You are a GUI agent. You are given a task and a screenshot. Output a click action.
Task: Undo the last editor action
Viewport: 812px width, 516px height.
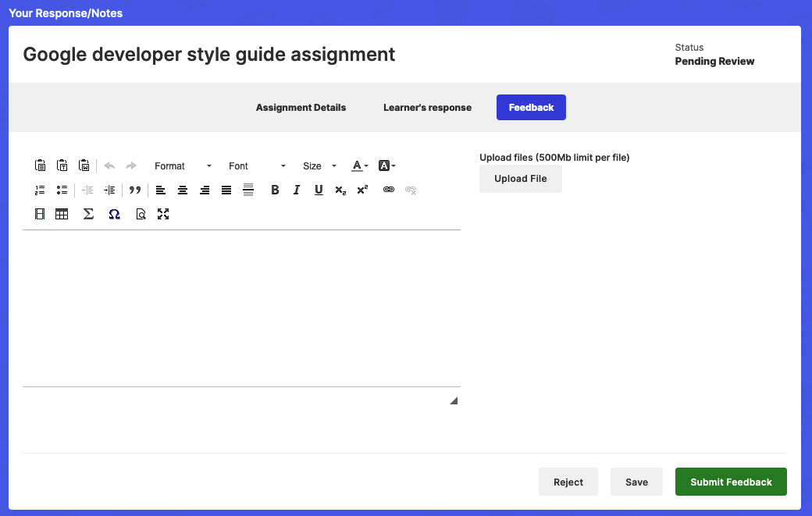coord(109,165)
